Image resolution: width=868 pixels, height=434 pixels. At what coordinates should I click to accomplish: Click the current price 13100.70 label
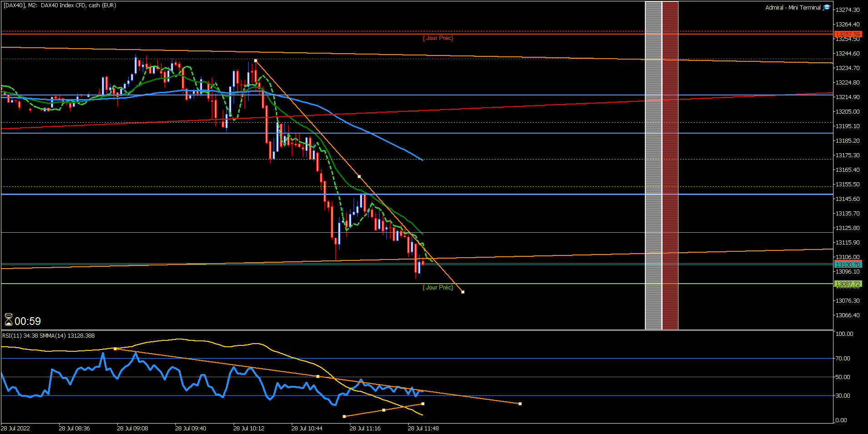(848, 264)
